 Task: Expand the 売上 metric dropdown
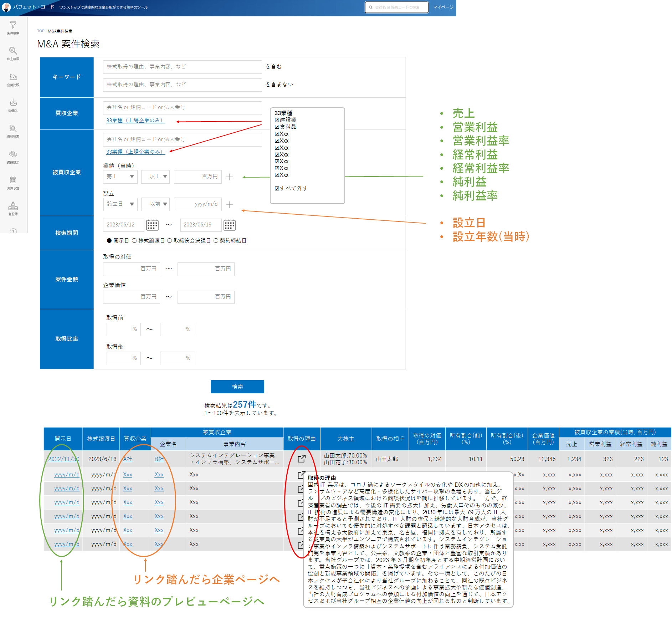coord(120,177)
